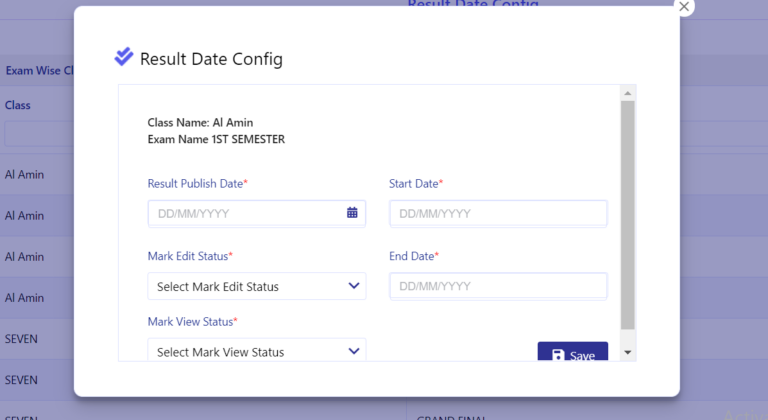Click the 'Result Date Config' dialog heading

click(211, 59)
